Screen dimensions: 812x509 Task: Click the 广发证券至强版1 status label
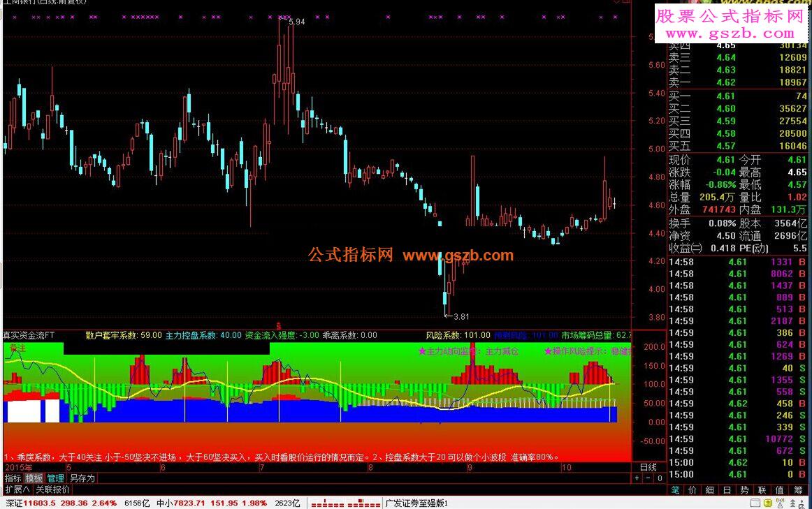416,503
